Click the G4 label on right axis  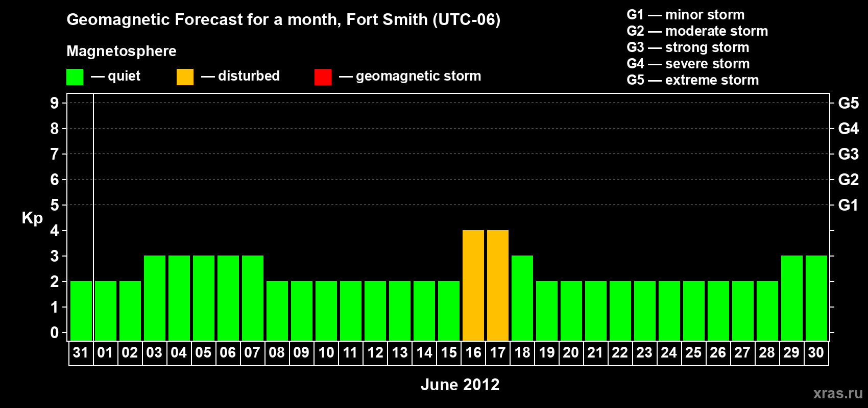(x=848, y=129)
